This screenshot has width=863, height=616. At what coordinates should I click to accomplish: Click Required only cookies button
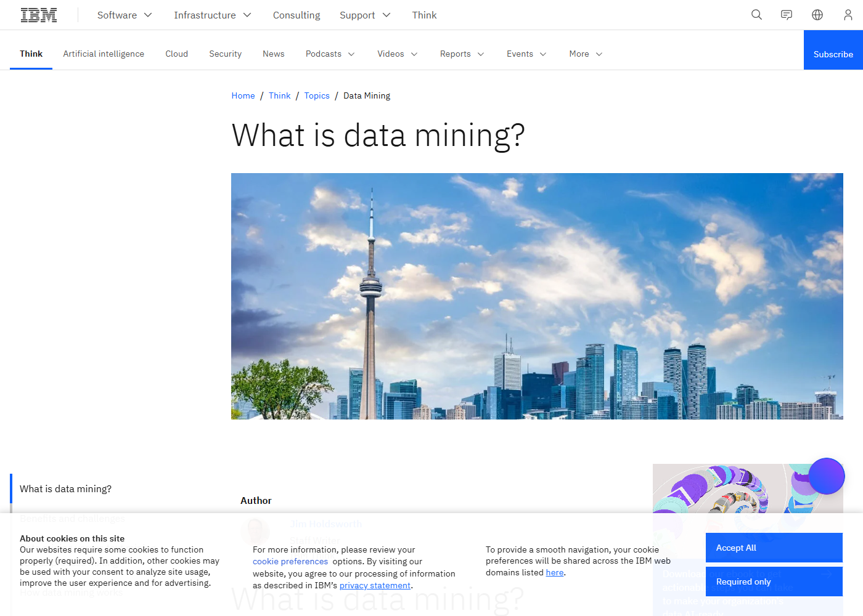pyautogui.click(x=774, y=582)
